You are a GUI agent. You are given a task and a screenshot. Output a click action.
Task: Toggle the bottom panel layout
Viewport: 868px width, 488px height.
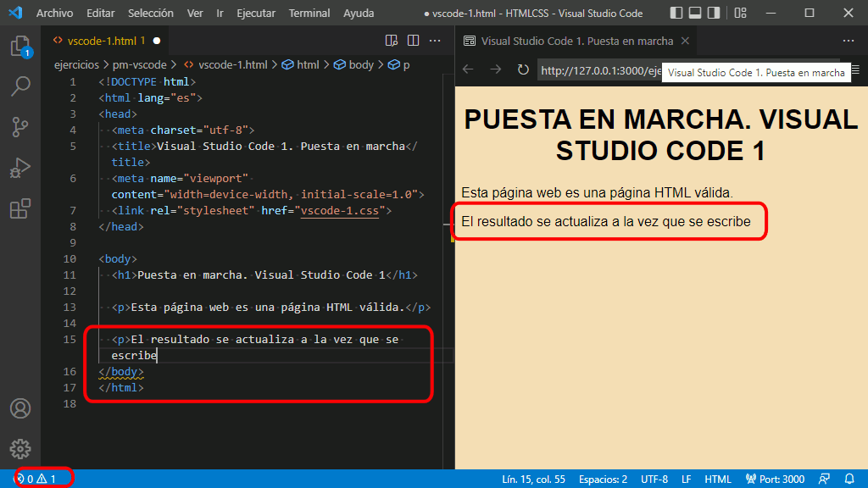click(695, 13)
